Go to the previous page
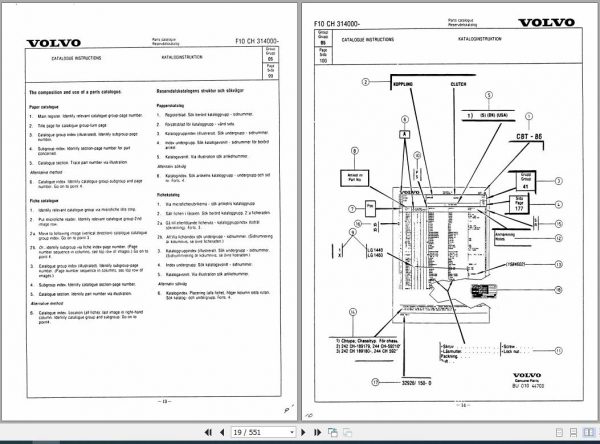 (x=222, y=433)
